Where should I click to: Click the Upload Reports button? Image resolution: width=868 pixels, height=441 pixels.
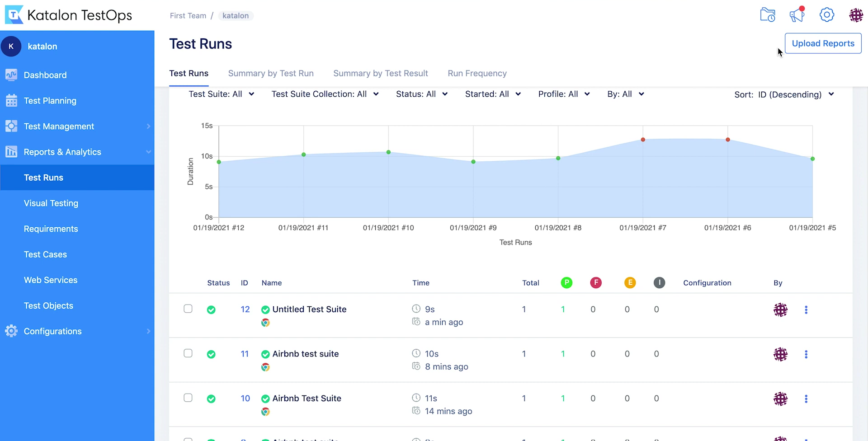click(823, 43)
